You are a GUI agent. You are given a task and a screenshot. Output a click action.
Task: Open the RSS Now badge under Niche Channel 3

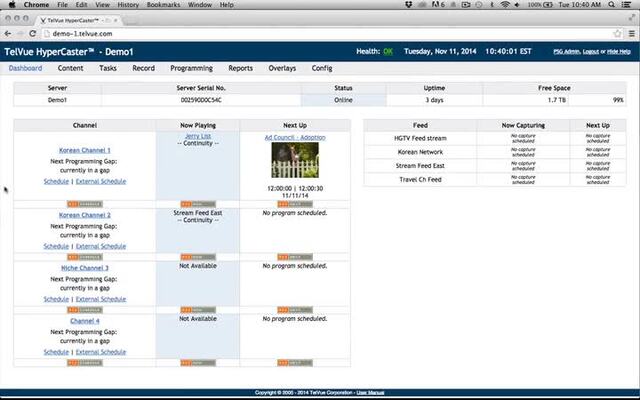197,309
